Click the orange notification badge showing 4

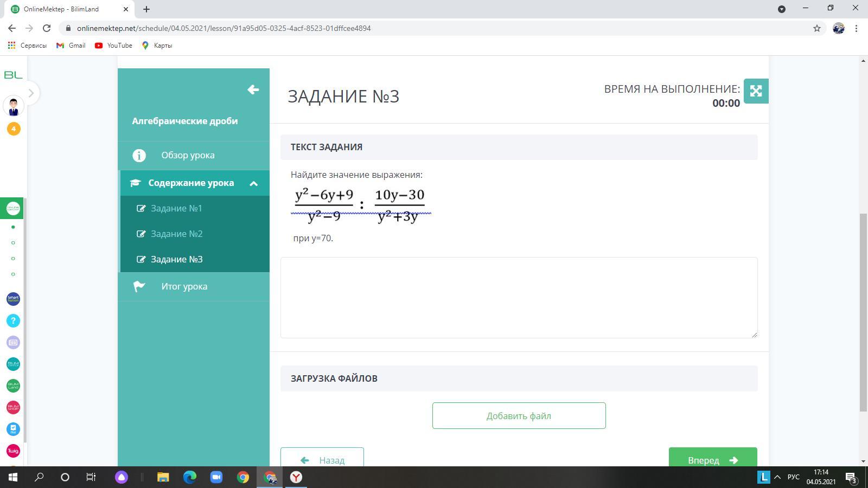click(x=14, y=129)
